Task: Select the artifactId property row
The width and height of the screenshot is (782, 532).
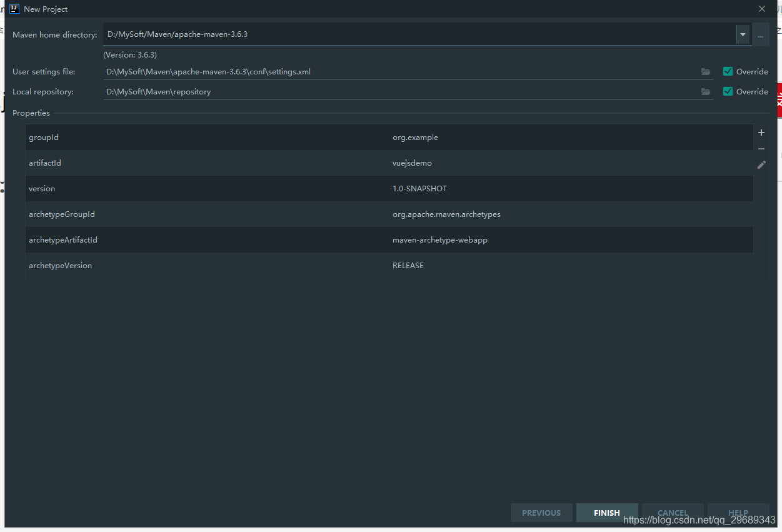Action: [389, 163]
